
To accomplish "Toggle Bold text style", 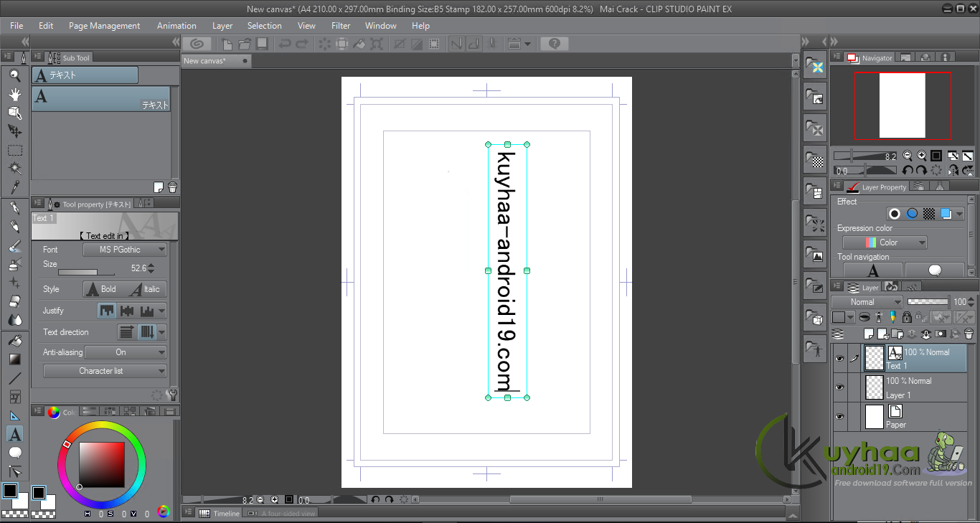I will pos(101,289).
